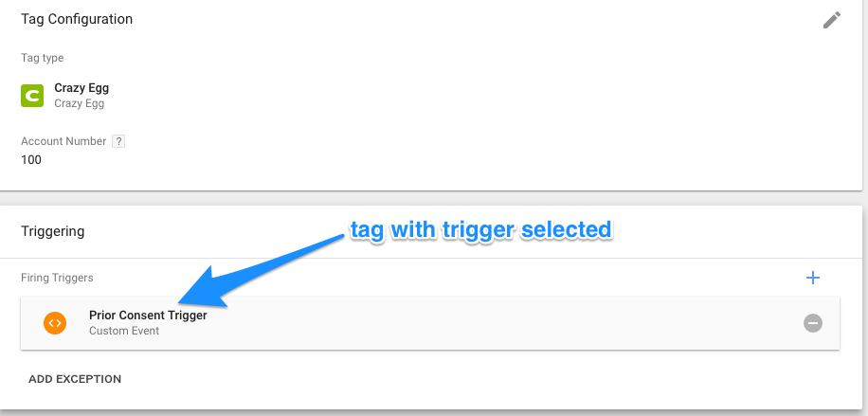Edit Tag Configuration with the pencil icon

tap(831, 20)
